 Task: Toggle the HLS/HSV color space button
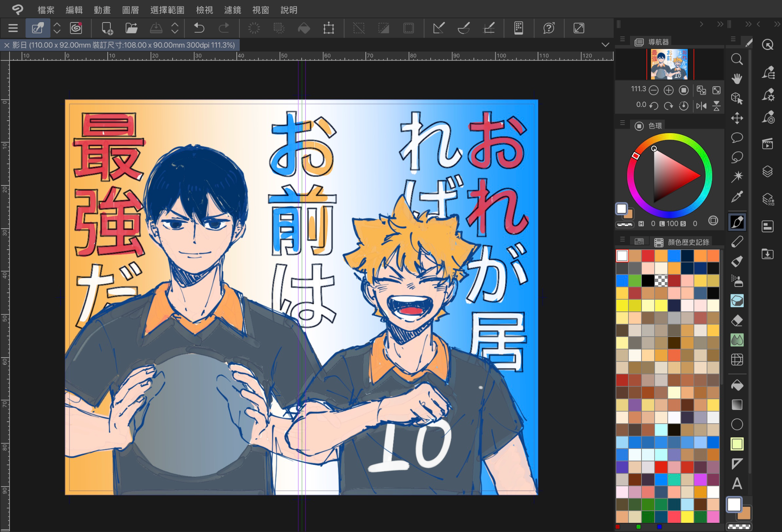pyautogui.click(x=713, y=221)
